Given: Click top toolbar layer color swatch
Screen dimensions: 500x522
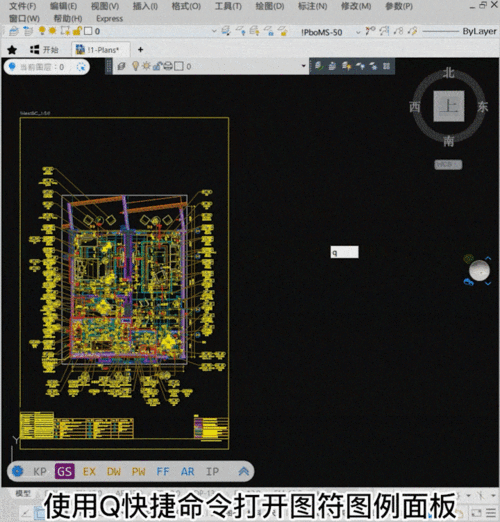Looking at the screenshot, I should tap(88, 31).
